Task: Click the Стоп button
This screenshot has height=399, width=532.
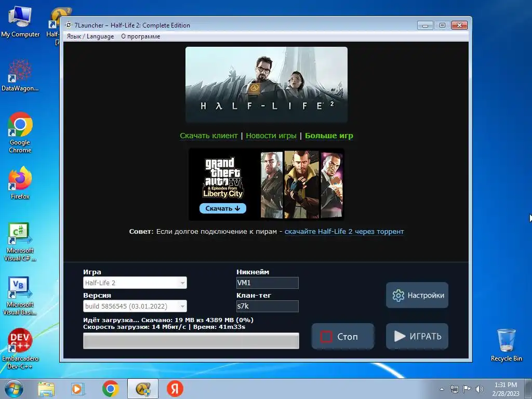Action: [343, 336]
